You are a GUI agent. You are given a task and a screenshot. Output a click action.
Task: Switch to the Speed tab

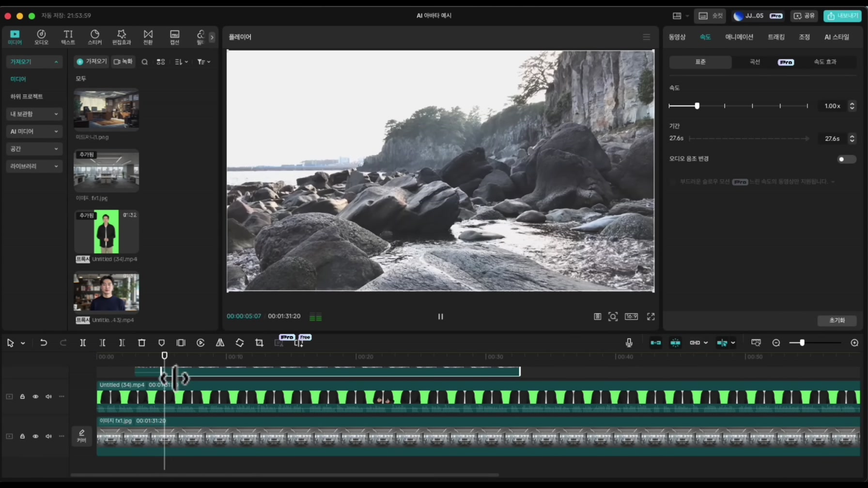pyautogui.click(x=705, y=37)
